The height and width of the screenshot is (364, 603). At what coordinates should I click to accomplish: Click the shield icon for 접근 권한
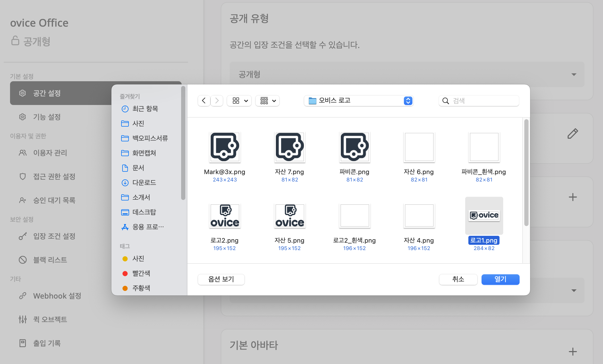tap(23, 176)
